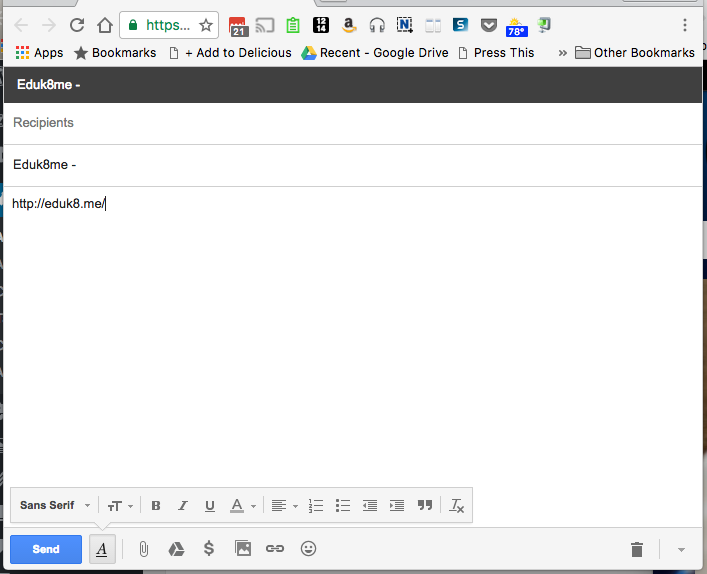Open the Chrome three-dot menu
This screenshot has height=574, width=707.
pos(684,25)
